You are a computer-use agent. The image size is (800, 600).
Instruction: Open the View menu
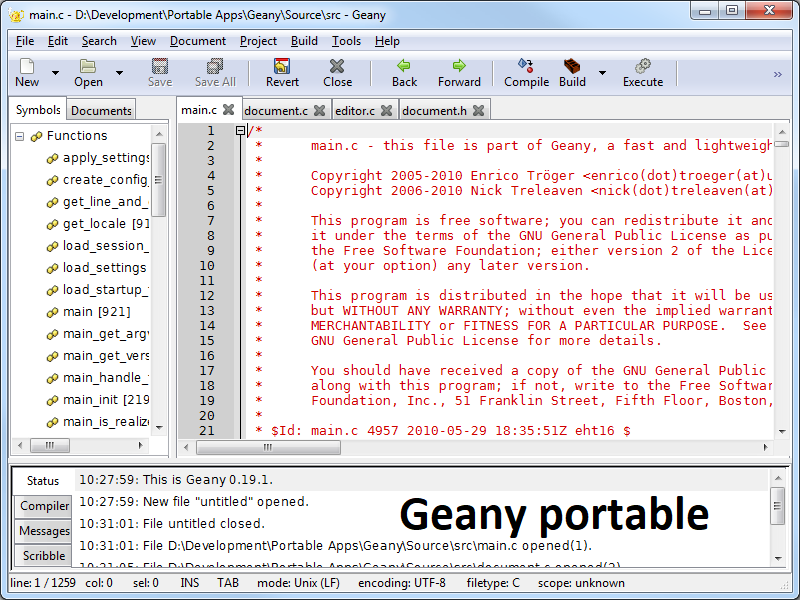tap(143, 41)
